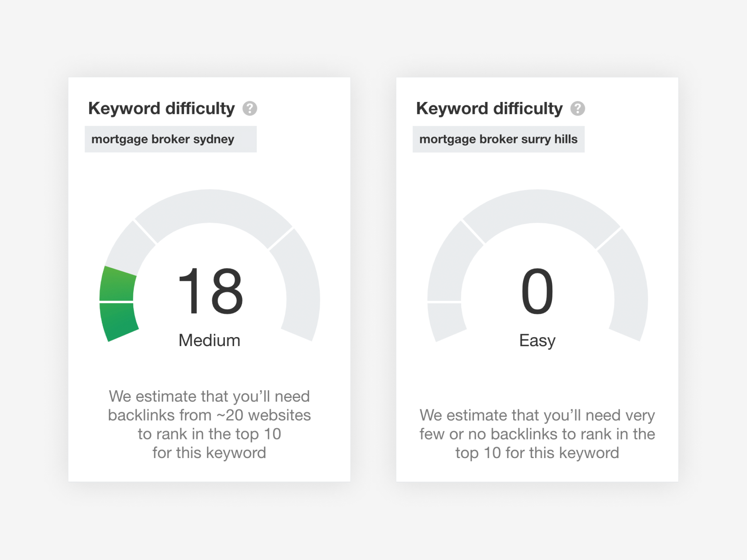This screenshot has width=747, height=560.
Task: Click the difficulty score 0
Action: point(537,291)
